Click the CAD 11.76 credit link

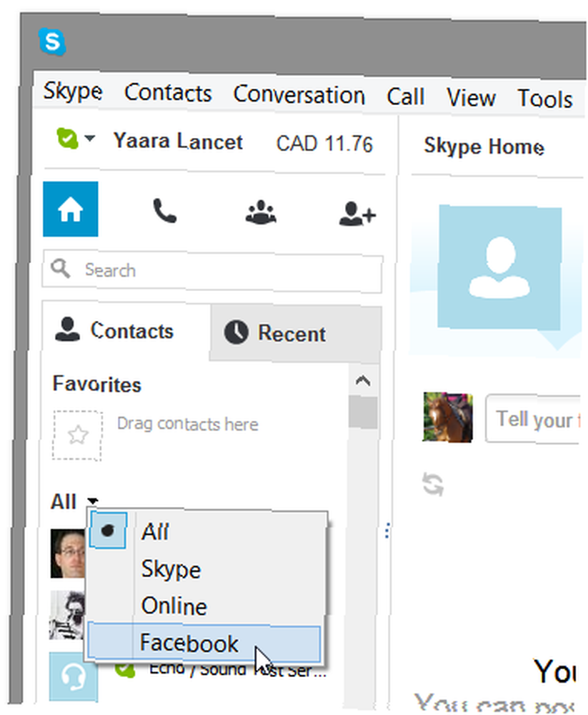click(x=324, y=144)
